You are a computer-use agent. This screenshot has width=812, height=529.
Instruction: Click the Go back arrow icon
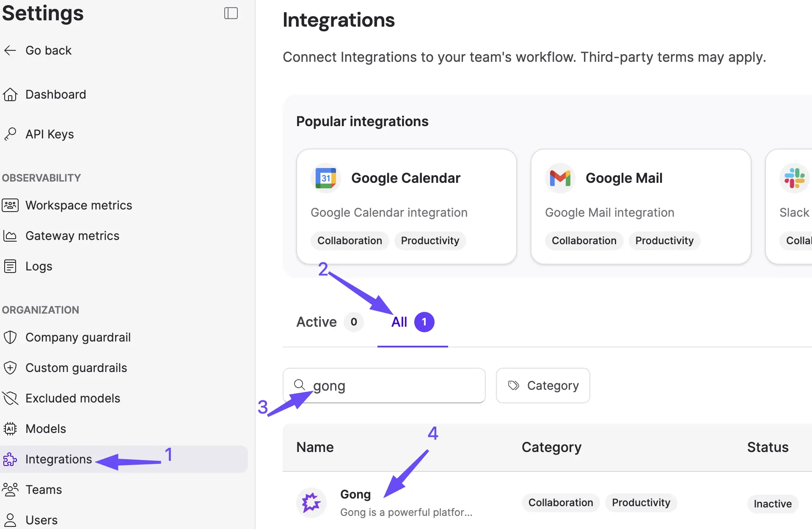10,50
